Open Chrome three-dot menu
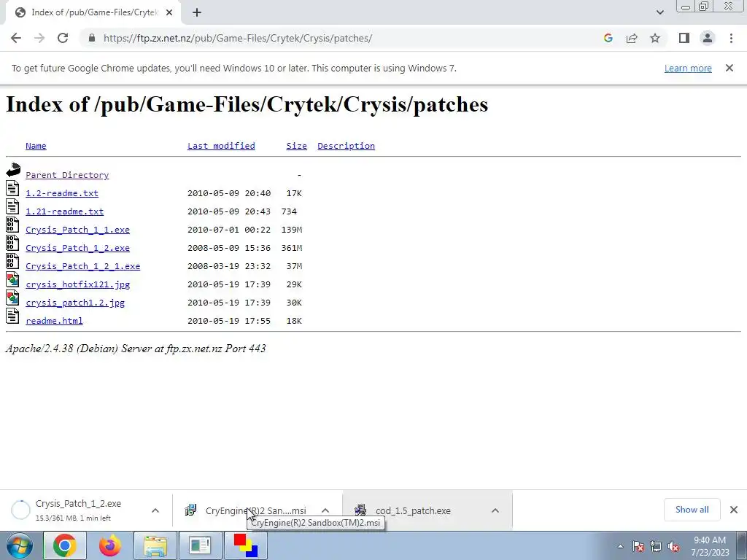 click(x=731, y=38)
